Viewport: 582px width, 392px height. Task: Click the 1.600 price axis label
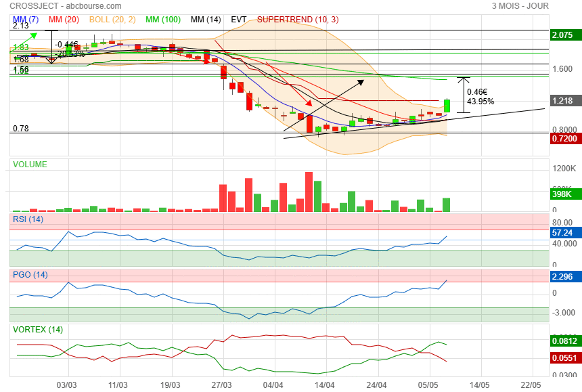[562, 68]
